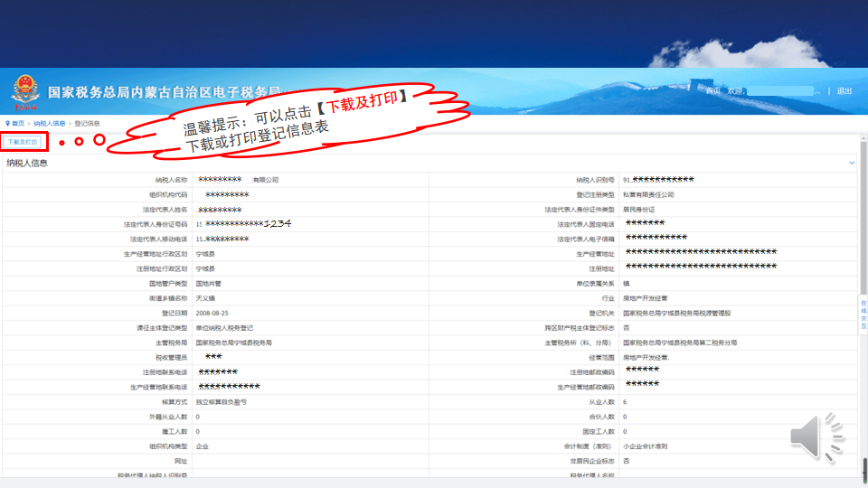Click the 国地共管 value

[x=209, y=284]
